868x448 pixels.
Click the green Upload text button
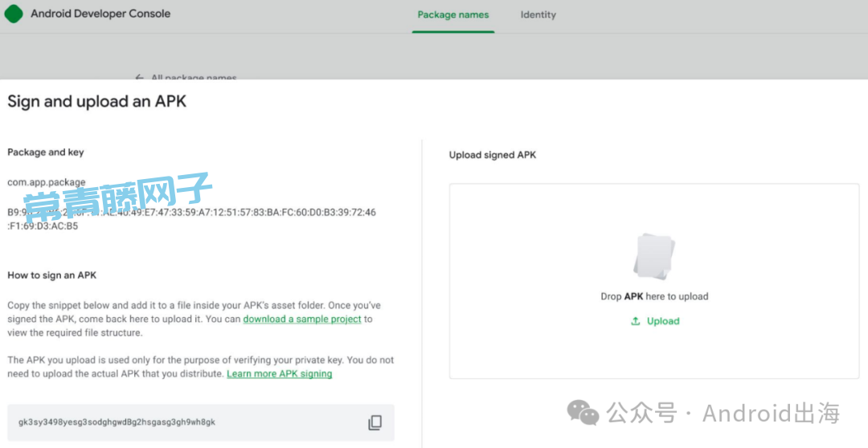662,321
